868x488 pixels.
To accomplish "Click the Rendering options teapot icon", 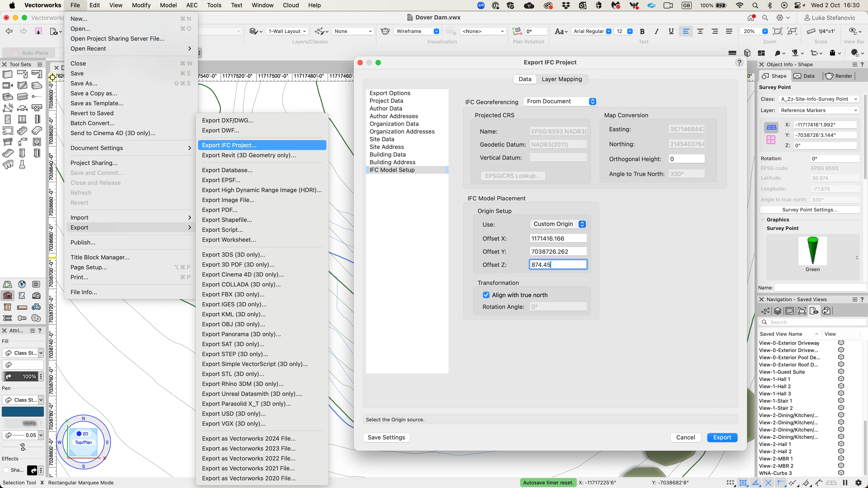I will pyautogui.click(x=385, y=31).
